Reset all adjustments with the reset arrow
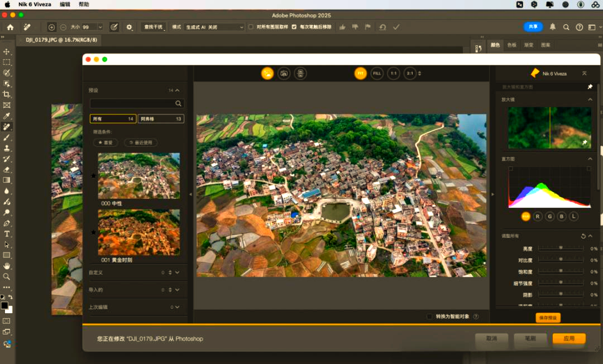 tap(583, 236)
